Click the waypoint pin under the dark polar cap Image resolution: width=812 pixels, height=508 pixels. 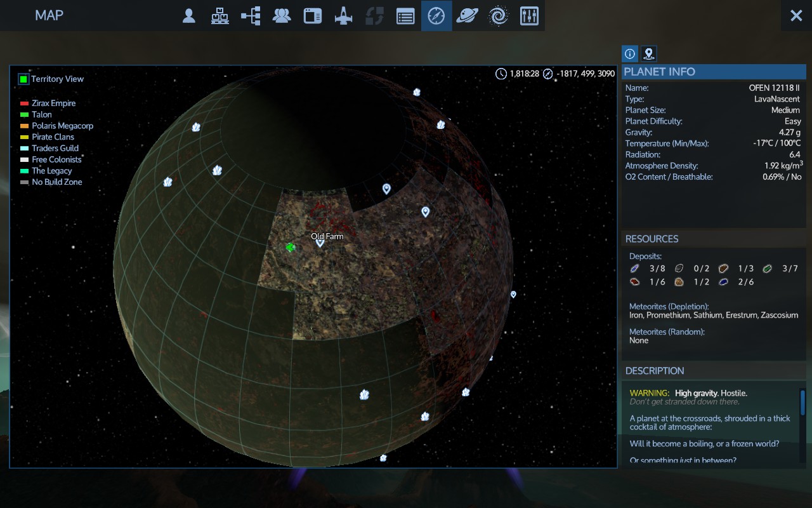click(386, 189)
